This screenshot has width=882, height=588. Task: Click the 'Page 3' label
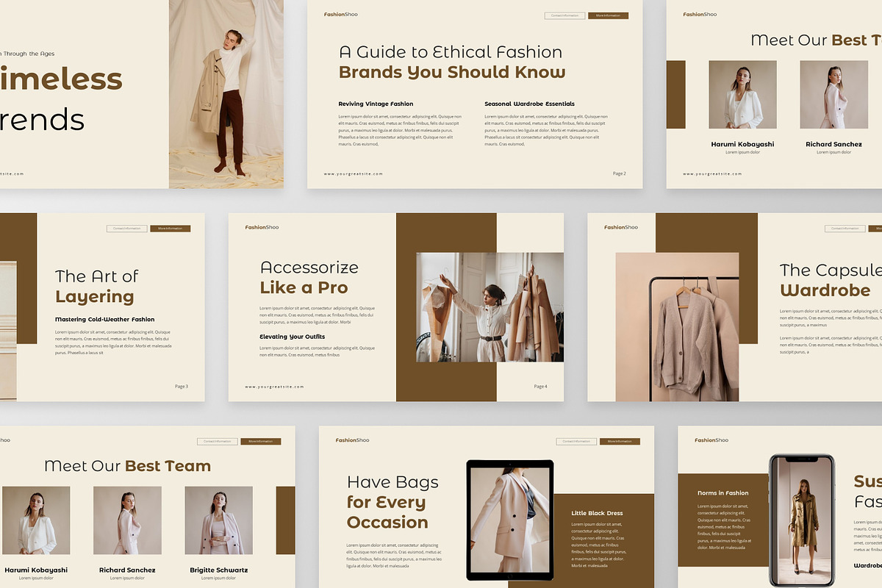pos(182,387)
